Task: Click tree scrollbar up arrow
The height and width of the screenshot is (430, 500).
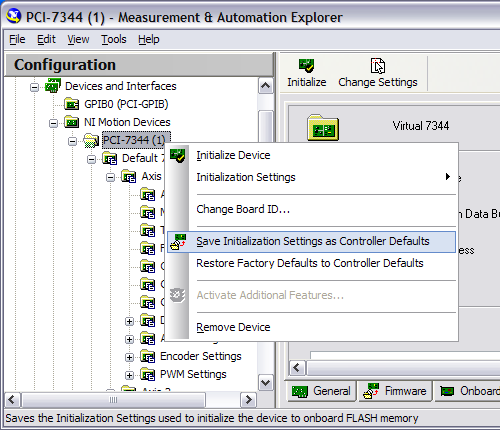Action: click(x=266, y=86)
